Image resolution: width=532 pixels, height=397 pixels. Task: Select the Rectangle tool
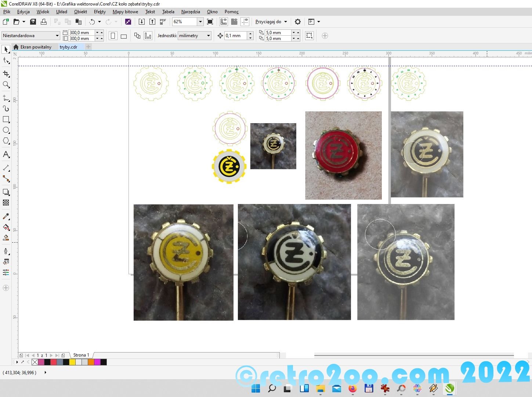[6, 119]
